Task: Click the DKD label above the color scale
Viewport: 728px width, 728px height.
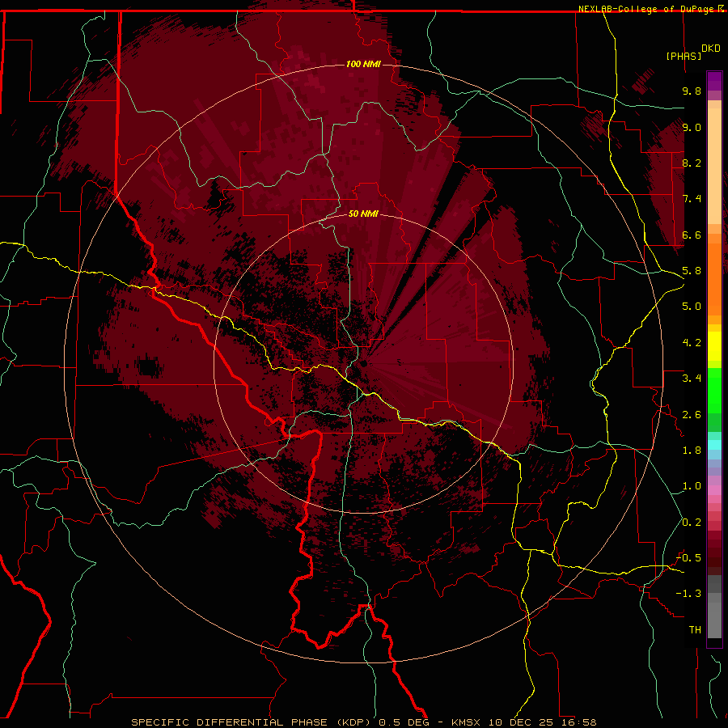Action: pos(710,49)
